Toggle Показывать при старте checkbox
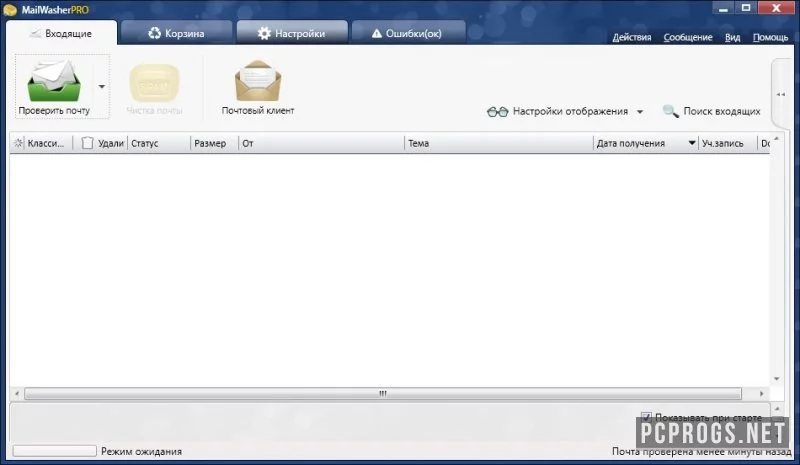This screenshot has width=800, height=465. pyautogui.click(x=646, y=417)
